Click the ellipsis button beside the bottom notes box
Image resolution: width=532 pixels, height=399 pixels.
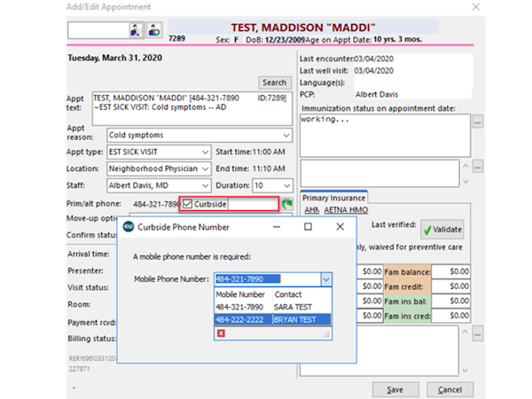(477, 334)
